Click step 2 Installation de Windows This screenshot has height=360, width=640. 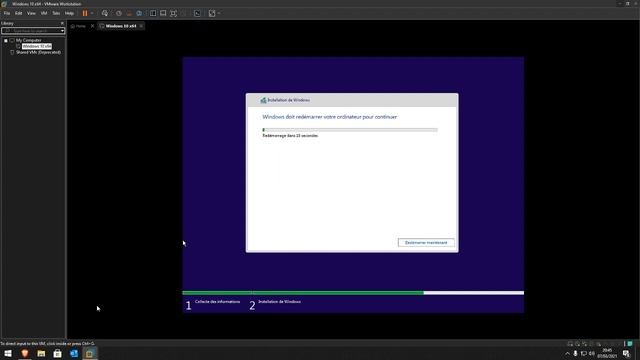[x=275, y=305]
